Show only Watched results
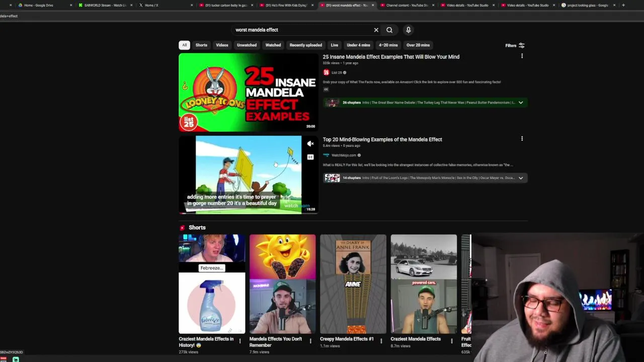This screenshot has height=362, width=644. (273, 45)
